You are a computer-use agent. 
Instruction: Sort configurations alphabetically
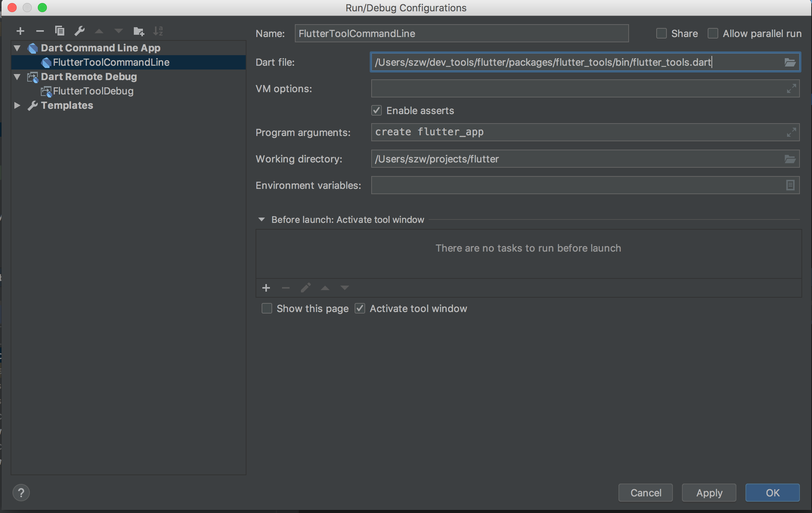coord(158,31)
